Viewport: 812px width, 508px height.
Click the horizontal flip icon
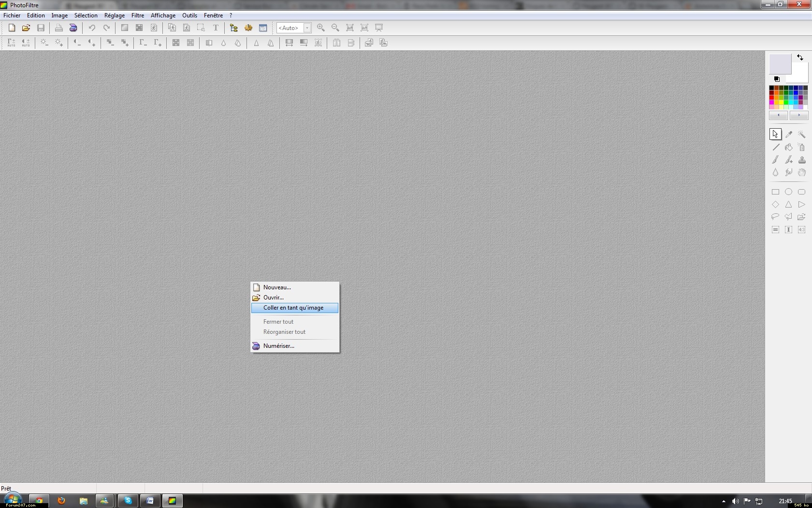[x=336, y=43]
